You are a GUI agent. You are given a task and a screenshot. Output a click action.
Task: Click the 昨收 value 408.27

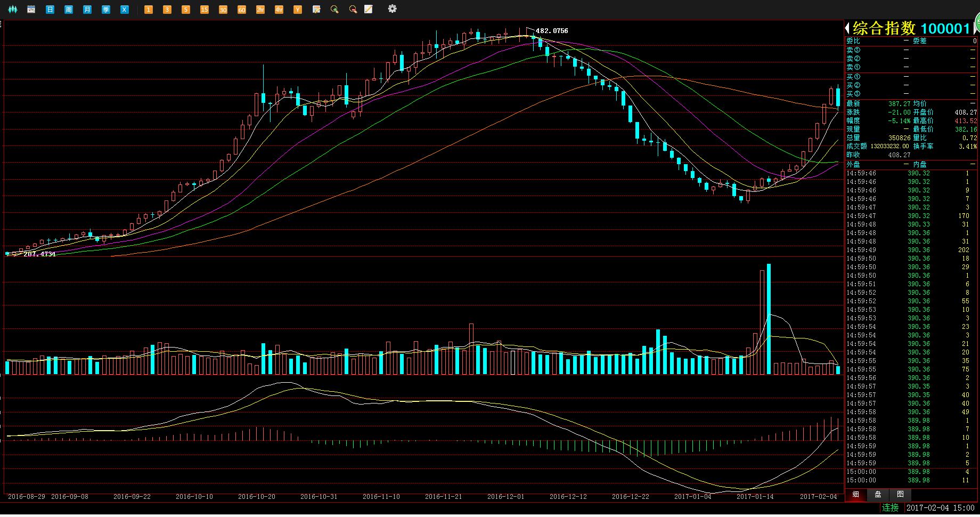click(900, 155)
